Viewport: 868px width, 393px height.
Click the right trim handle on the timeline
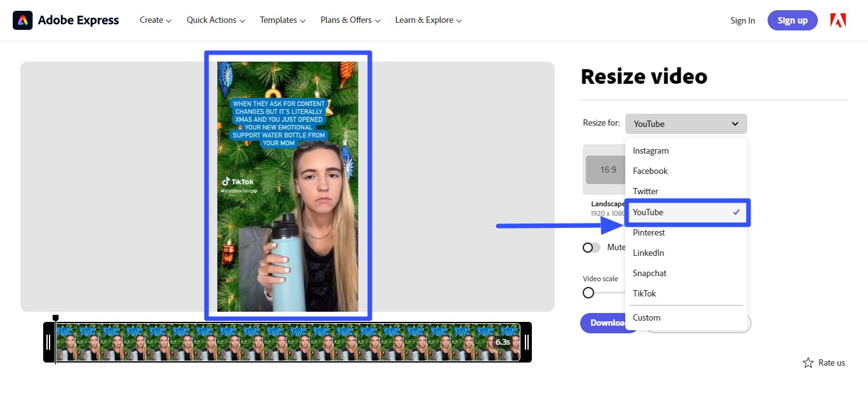click(x=527, y=342)
